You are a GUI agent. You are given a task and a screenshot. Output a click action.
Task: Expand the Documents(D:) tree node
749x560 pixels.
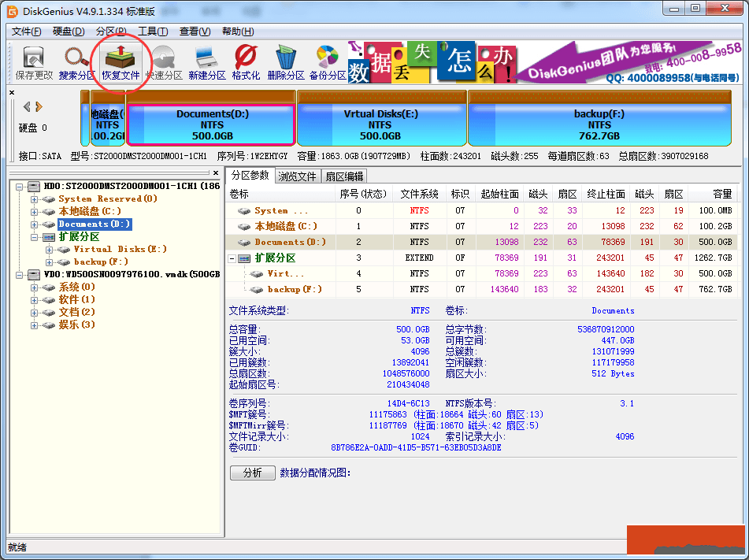[x=34, y=224]
